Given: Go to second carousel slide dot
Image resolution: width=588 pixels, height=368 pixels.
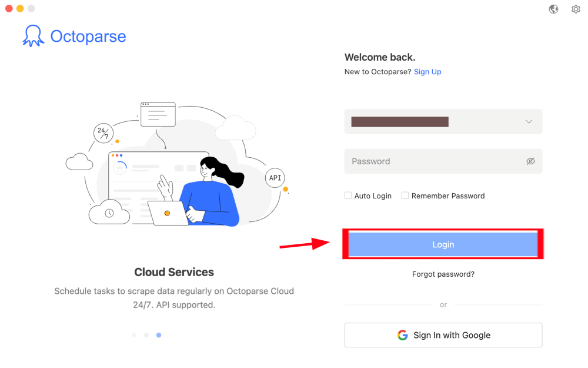Looking at the screenshot, I should click(146, 335).
